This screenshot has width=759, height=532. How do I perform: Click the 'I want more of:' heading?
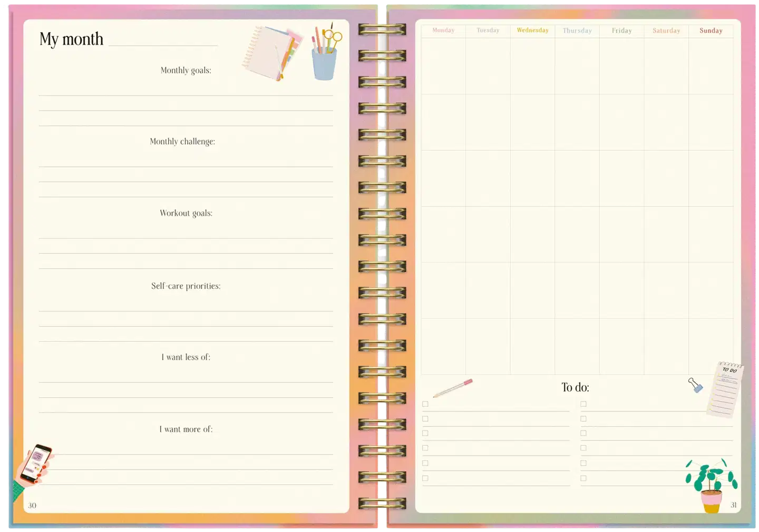[186, 429]
